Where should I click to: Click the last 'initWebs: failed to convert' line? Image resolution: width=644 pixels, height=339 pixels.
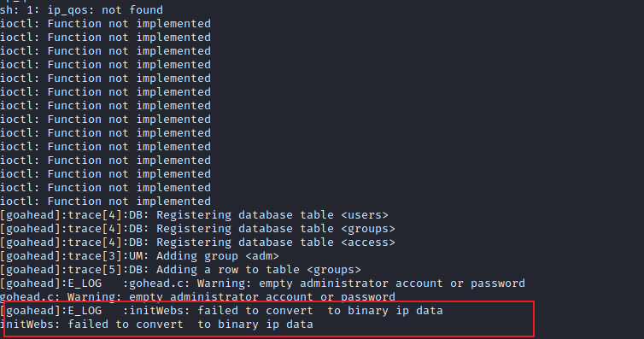point(156,324)
